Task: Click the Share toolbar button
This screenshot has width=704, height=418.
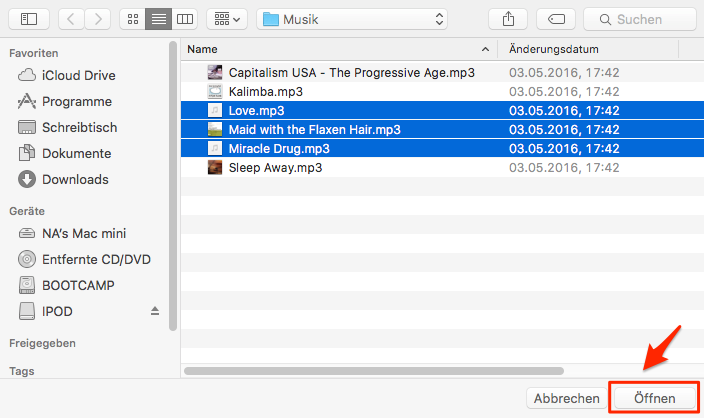Action: coord(508,19)
